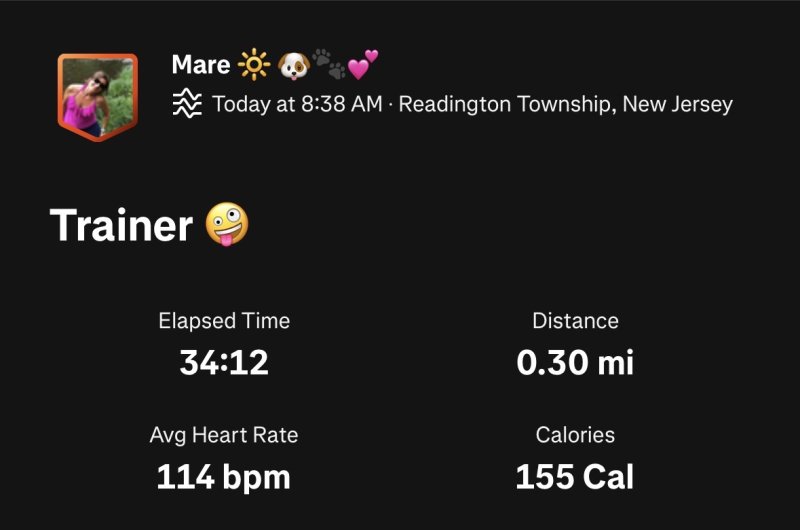Click the paw prints emoji
800x530 pixels.
(x=328, y=66)
